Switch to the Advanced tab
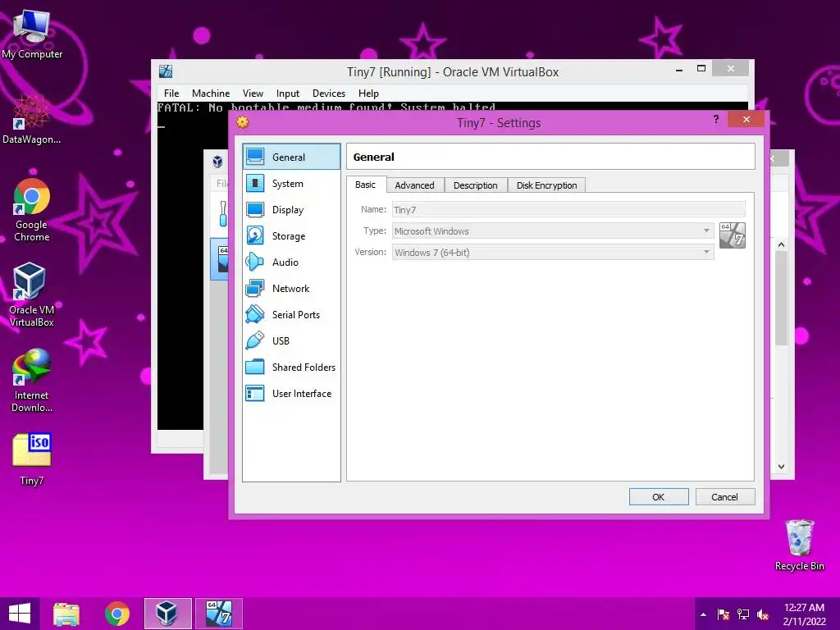The image size is (840, 630). [x=414, y=185]
